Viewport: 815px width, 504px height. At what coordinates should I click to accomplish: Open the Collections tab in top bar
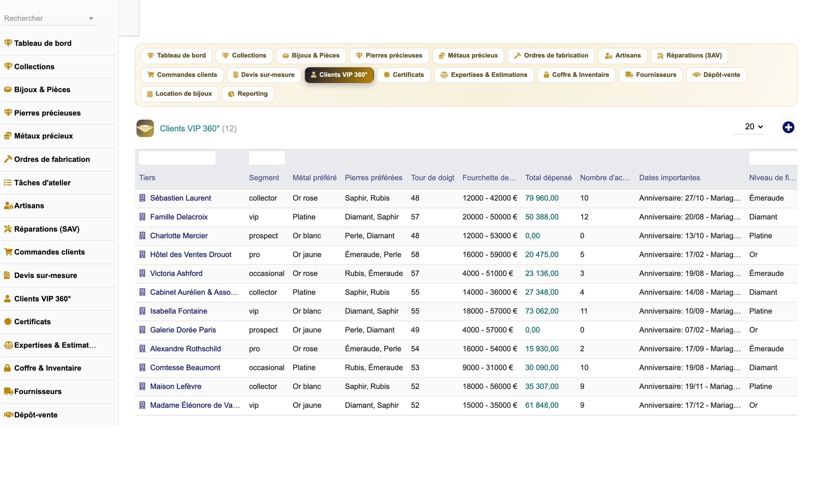click(x=244, y=55)
